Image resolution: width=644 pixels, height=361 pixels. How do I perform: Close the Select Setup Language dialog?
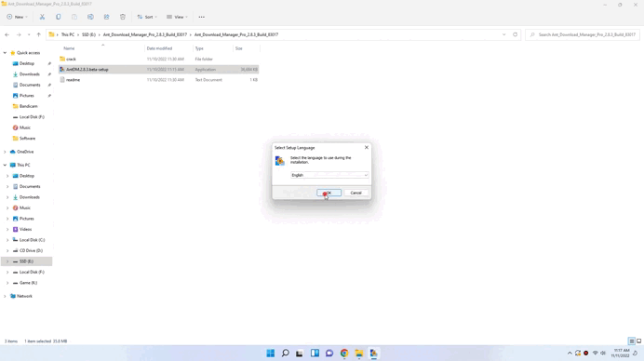click(367, 147)
